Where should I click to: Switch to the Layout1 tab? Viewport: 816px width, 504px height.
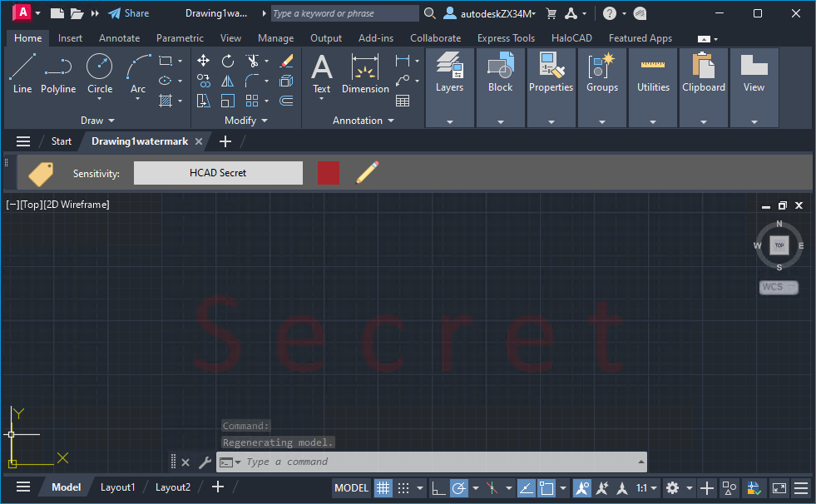click(x=117, y=487)
